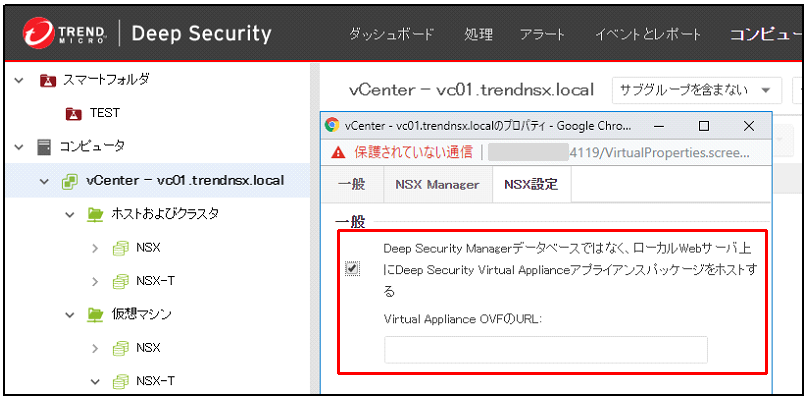The image size is (809, 401).
Task: Collapse NSX-T under 仮想マシン
Action: [x=95, y=382]
